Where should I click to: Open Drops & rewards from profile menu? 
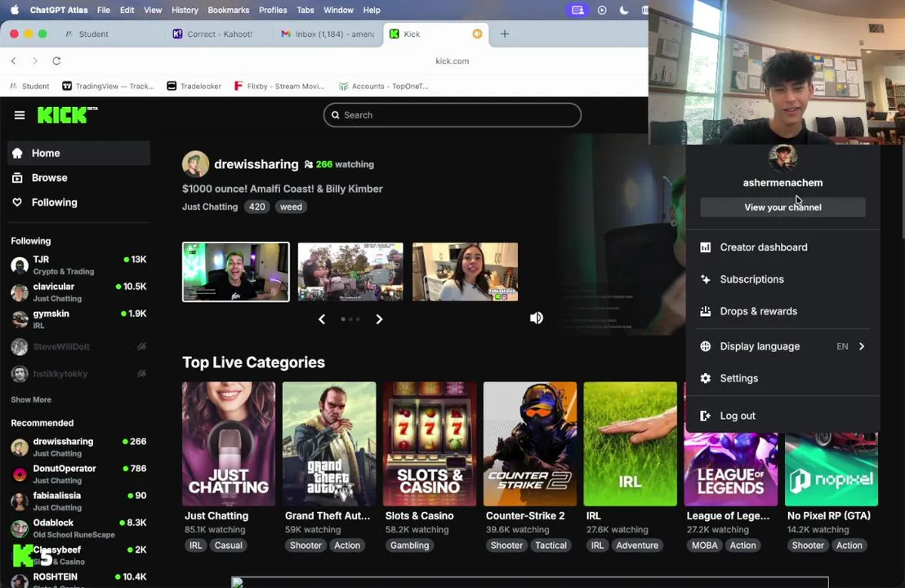coord(782,311)
